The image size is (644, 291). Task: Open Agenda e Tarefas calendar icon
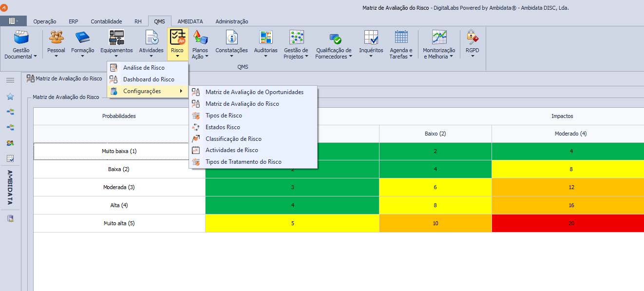click(x=401, y=37)
